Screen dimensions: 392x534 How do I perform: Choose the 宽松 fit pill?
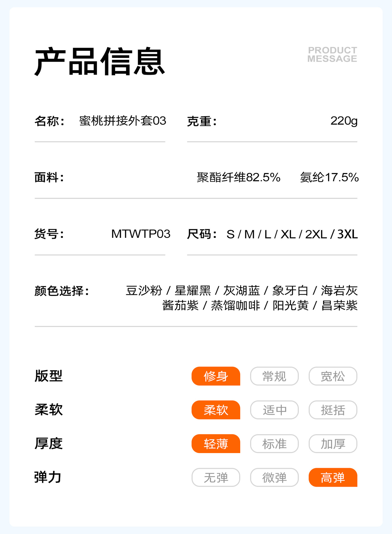(x=333, y=376)
